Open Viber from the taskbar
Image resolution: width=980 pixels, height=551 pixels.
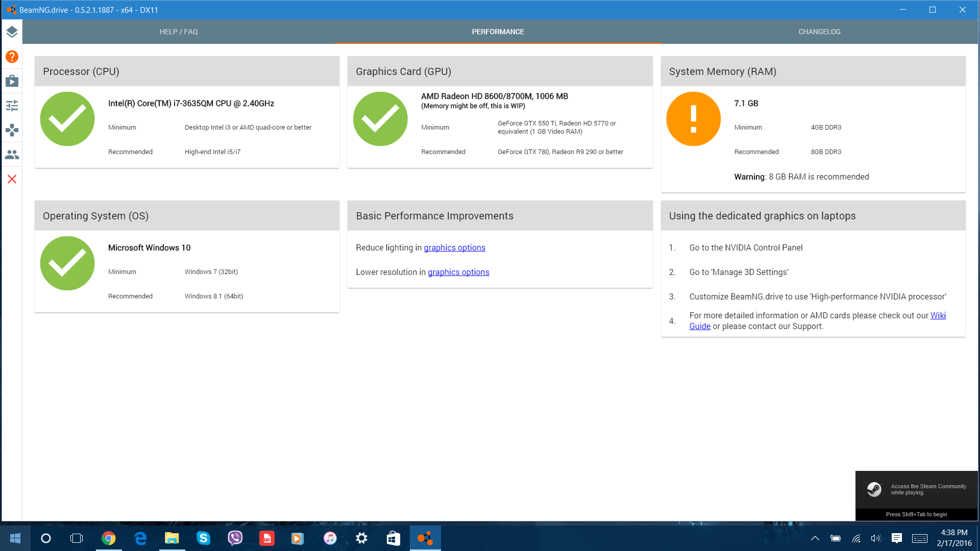point(235,538)
